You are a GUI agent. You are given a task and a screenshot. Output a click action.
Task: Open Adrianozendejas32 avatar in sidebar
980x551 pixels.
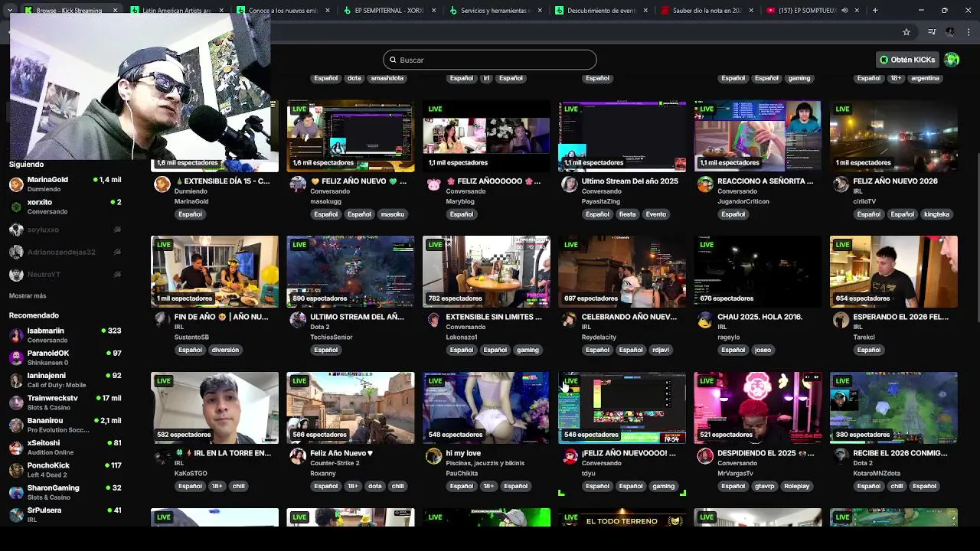16,252
